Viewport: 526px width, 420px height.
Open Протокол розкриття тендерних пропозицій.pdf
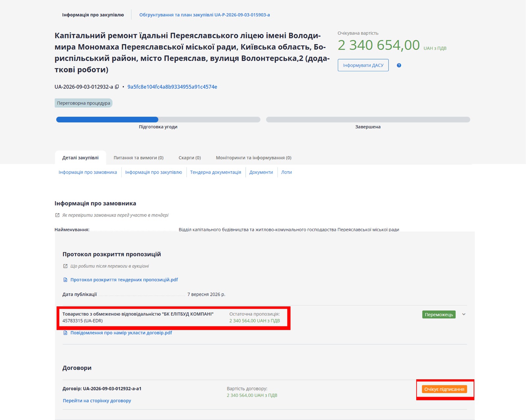(124, 280)
